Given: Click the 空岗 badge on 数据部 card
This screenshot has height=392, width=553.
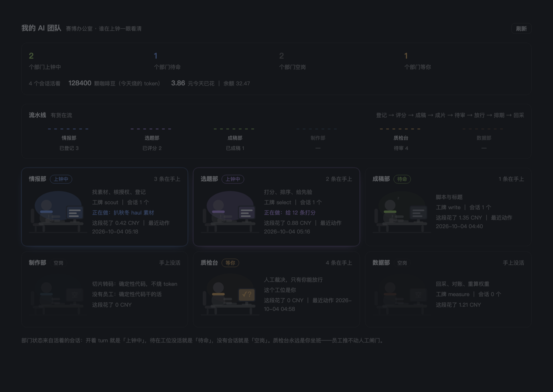Looking at the screenshot, I should [x=402, y=263].
